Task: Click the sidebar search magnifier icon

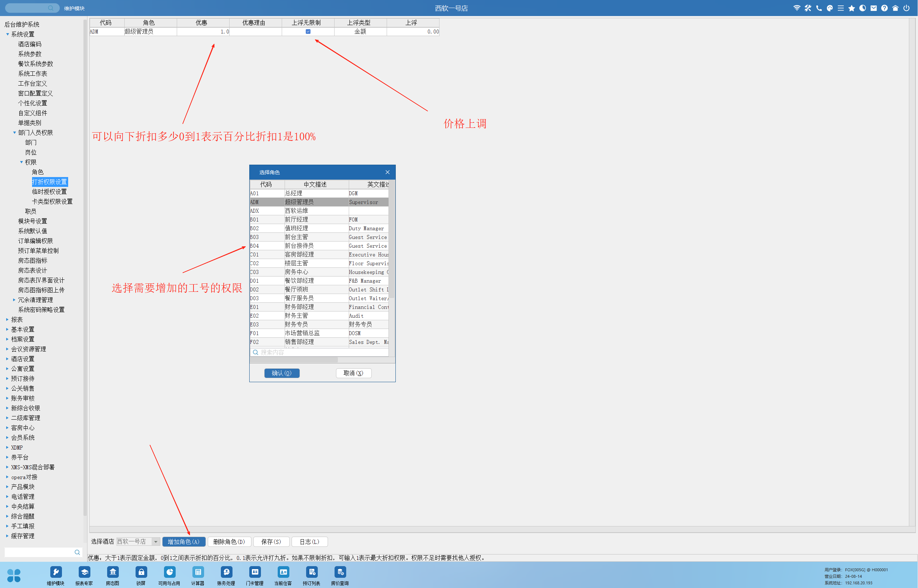Action: pyautogui.click(x=77, y=553)
